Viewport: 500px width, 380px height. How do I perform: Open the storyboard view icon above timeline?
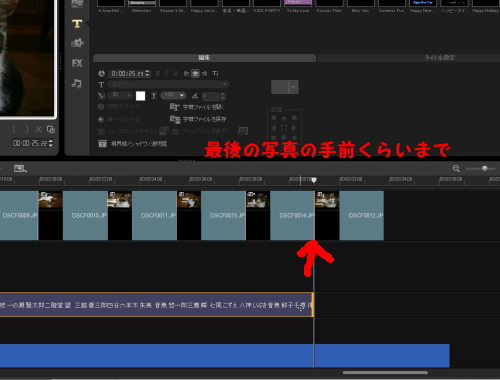20,169
